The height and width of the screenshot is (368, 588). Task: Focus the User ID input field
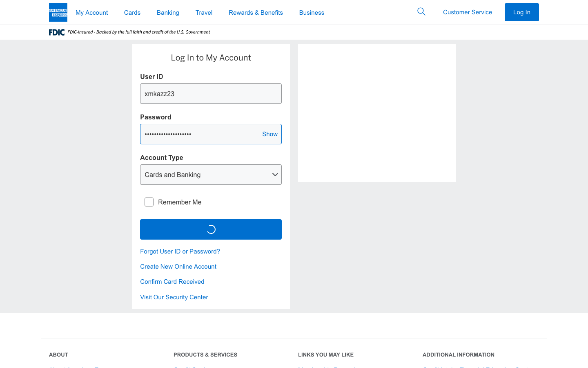click(x=211, y=94)
